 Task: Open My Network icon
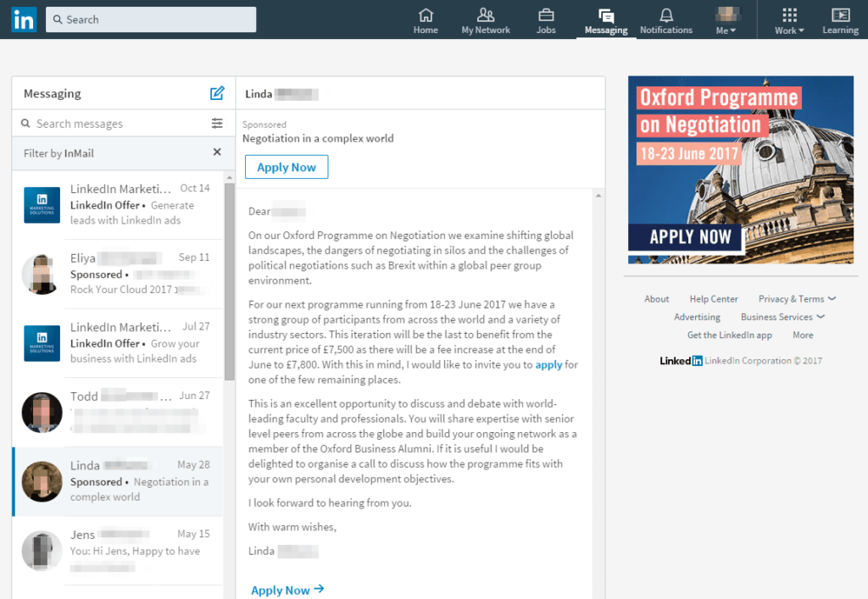(486, 21)
